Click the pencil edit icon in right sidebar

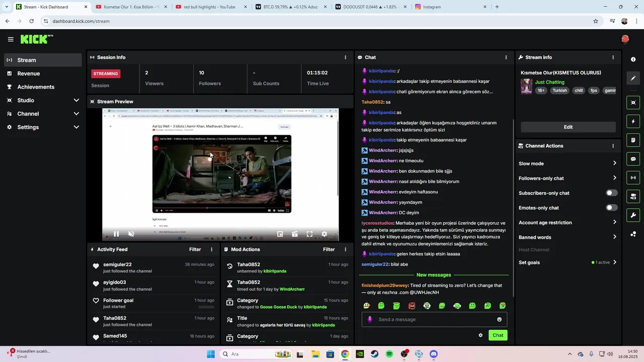[633, 78]
